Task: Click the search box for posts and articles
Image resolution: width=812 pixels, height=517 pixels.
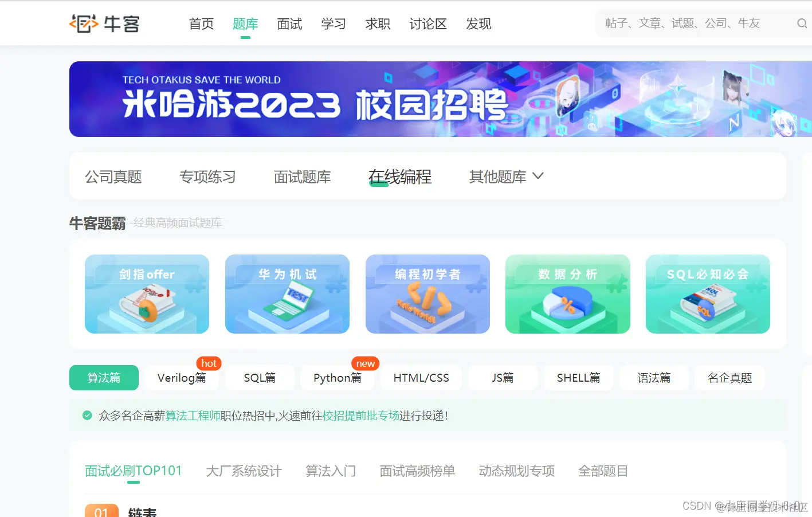Action: [704, 23]
